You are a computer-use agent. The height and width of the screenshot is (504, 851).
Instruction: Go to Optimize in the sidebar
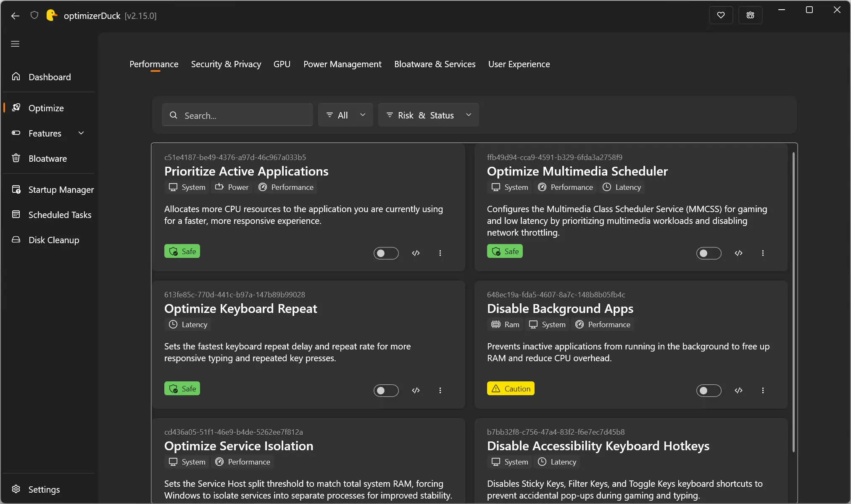point(49,108)
